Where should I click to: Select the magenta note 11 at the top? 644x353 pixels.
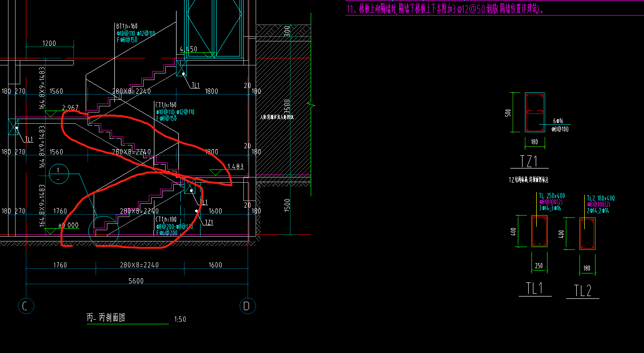(445, 9)
